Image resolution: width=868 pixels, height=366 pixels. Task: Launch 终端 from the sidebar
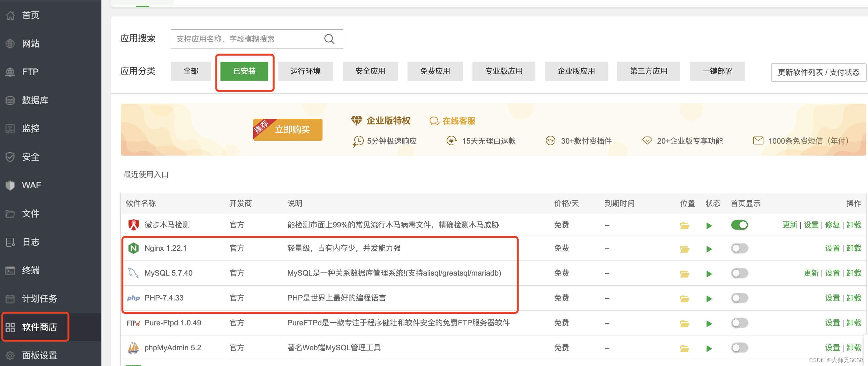tap(30, 270)
